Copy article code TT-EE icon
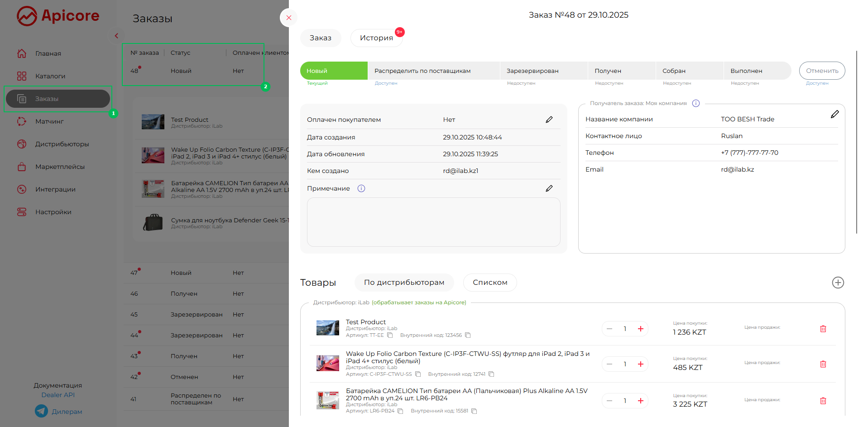This screenshot has height=427, width=868. coord(390,336)
